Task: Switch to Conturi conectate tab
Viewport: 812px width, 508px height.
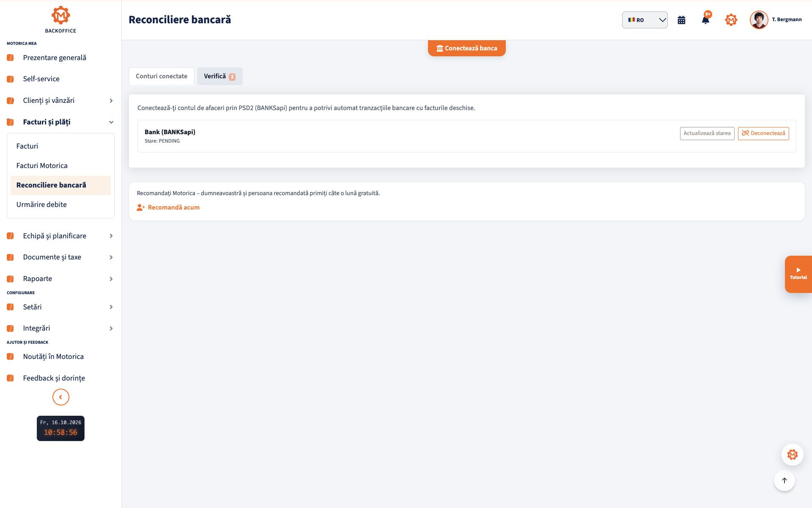Action: pos(162,76)
